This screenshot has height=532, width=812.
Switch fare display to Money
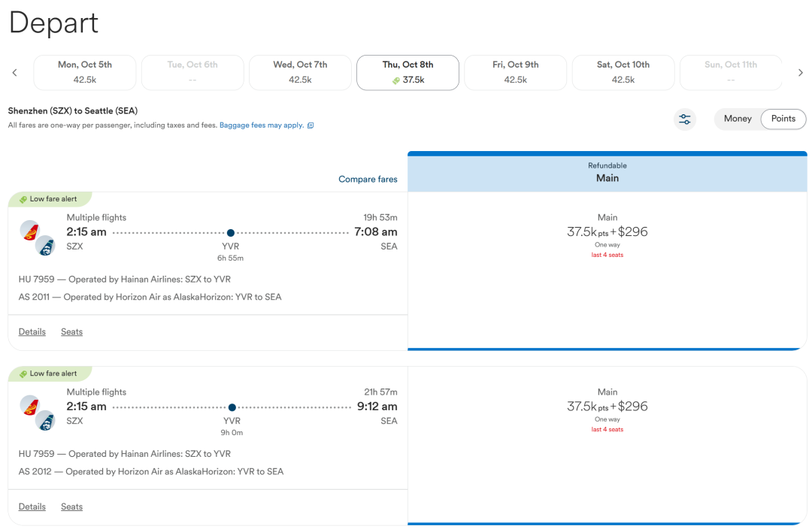738,119
